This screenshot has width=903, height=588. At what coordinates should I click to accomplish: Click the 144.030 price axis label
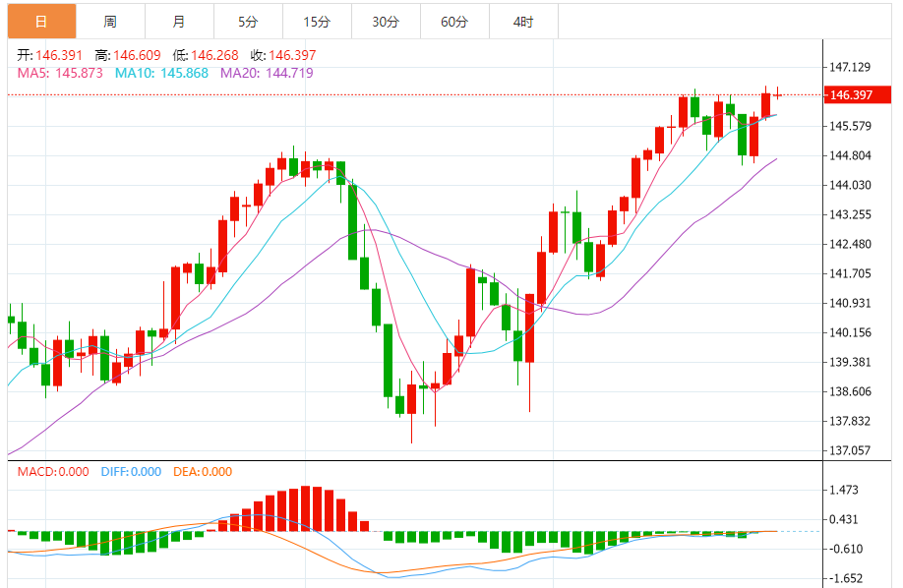tap(850, 185)
